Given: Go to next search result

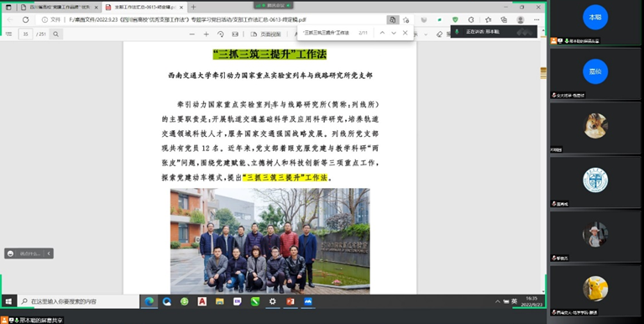Looking at the screenshot, I should point(394,33).
